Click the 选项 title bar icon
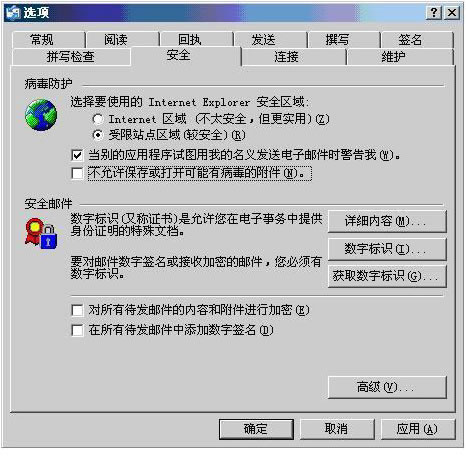 click(13, 13)
